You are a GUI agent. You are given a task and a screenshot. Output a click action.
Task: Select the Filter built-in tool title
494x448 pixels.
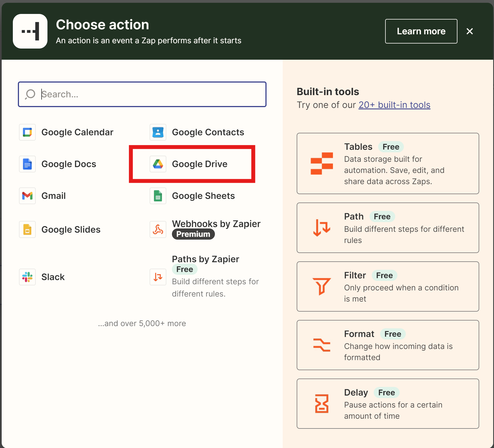(355, 275)
